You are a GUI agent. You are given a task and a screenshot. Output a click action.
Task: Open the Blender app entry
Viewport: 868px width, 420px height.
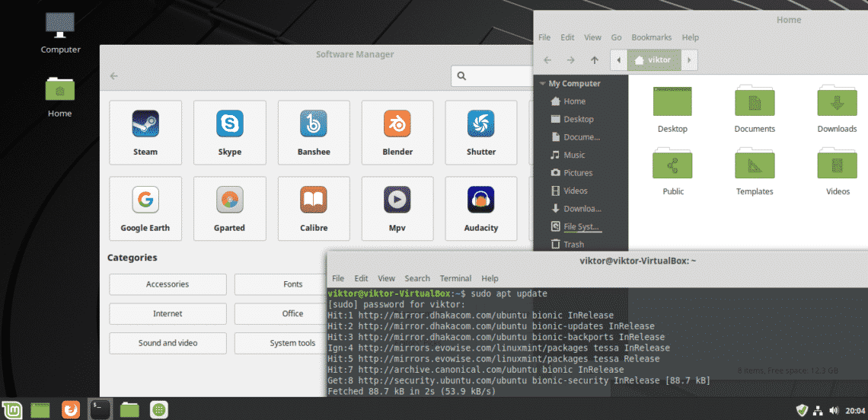[x=397, y=132]
